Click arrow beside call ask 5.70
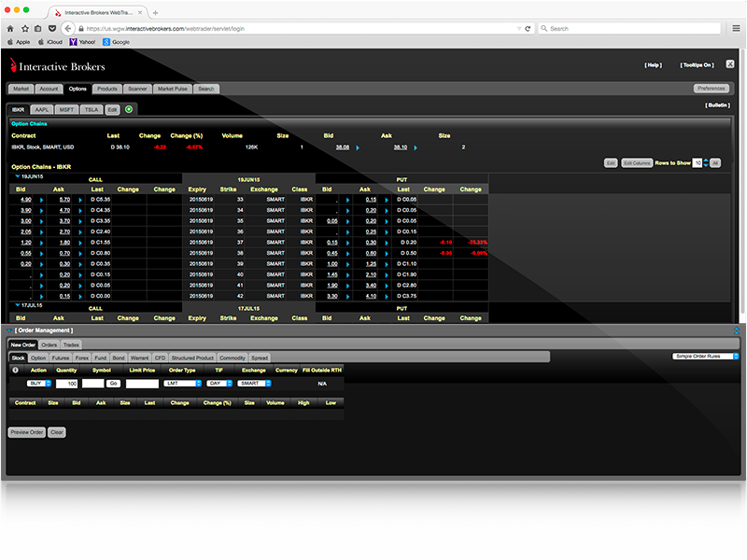 tap(80, 200)
